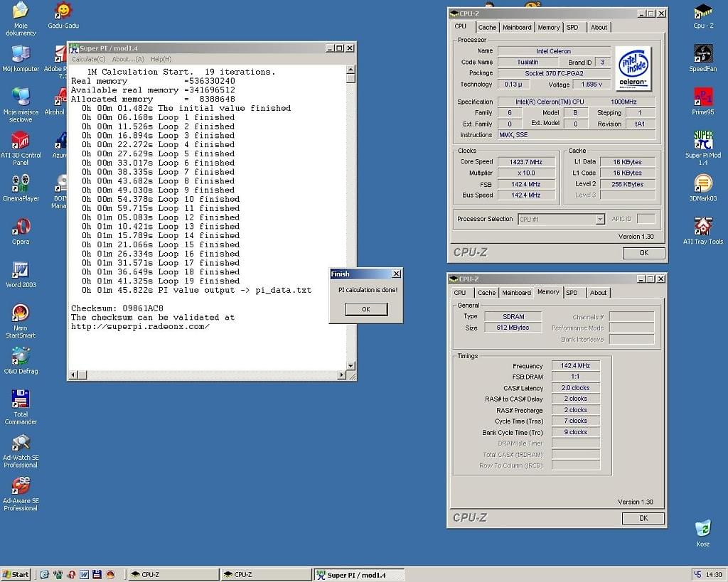Open the O&O Defrag desktop icon
Screen dimensions: 728x582
(x=21, y=360)
